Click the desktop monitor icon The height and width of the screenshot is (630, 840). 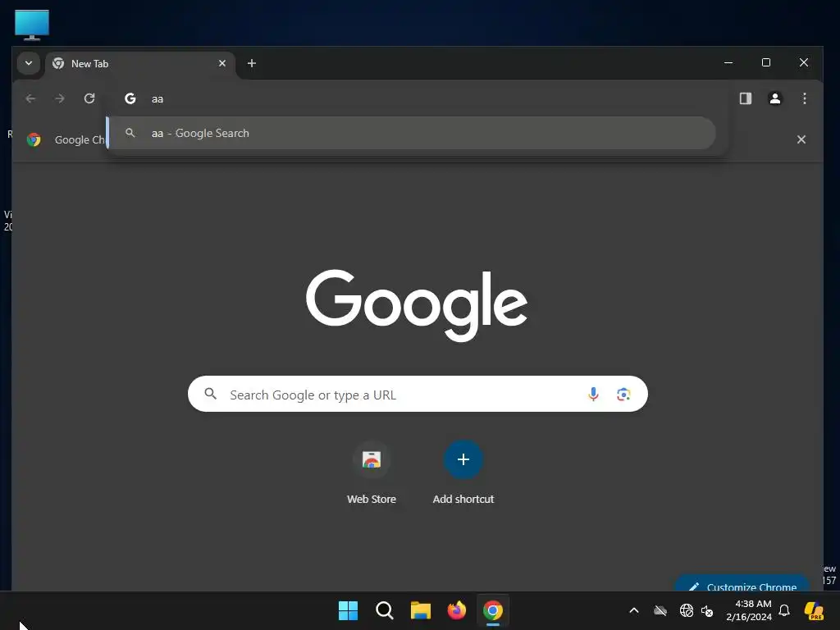coord(32,25)
